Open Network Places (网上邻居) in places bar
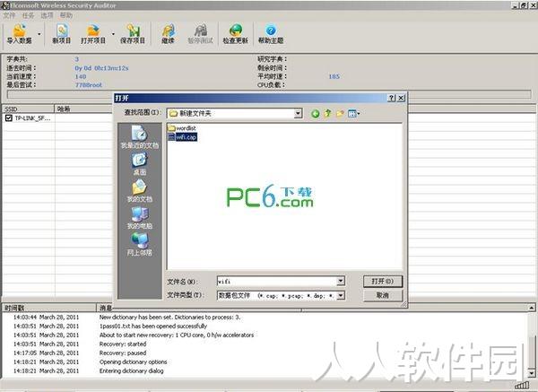 [139, 244]
